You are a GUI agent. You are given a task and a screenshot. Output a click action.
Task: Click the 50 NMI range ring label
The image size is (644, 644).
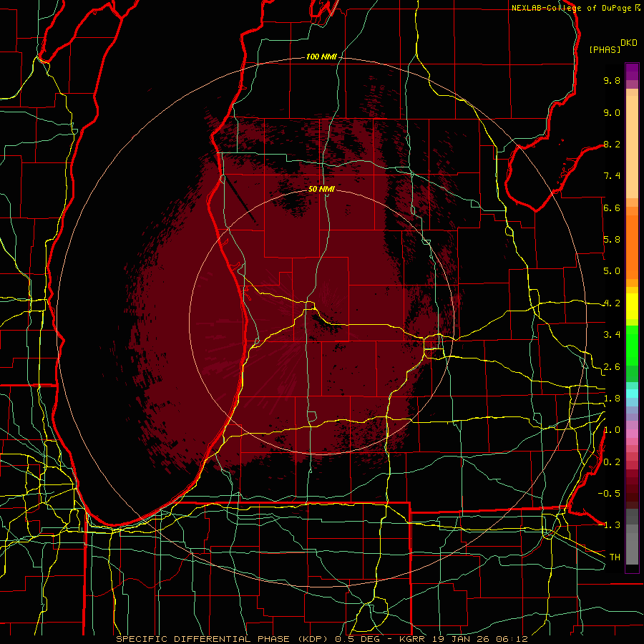coord(321,189)
